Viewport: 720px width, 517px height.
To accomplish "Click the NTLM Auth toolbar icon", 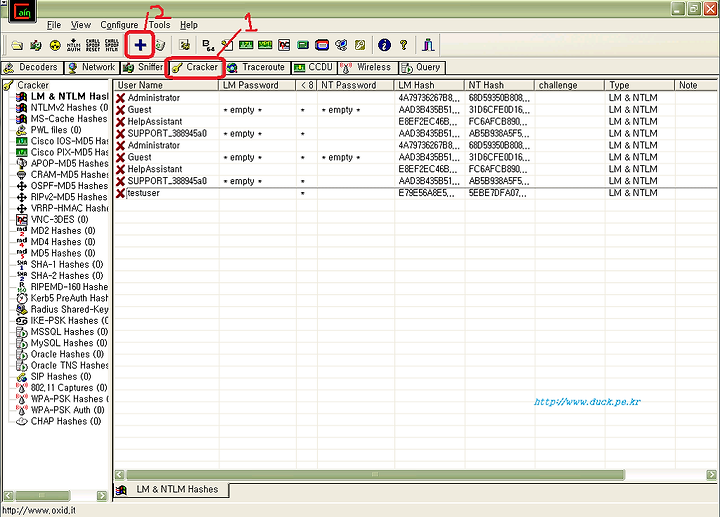I will pyautogui.click(x=73, y=45).
